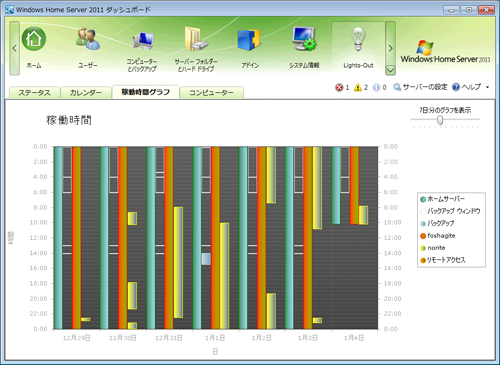The width and height of the screenshot is (500, 365).
Task: Click the red critical alerts icon
Action: tap(339, 87)
